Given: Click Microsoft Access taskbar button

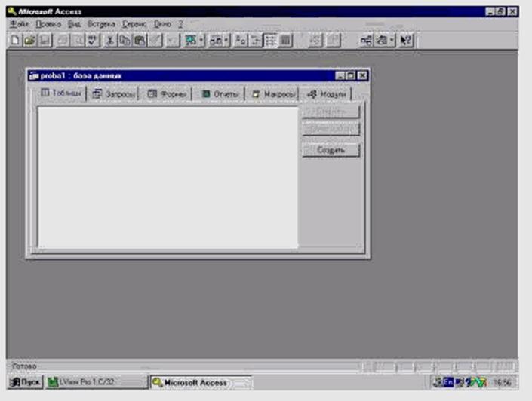Looking at the screenshot, I should click(x=201, y=383).
